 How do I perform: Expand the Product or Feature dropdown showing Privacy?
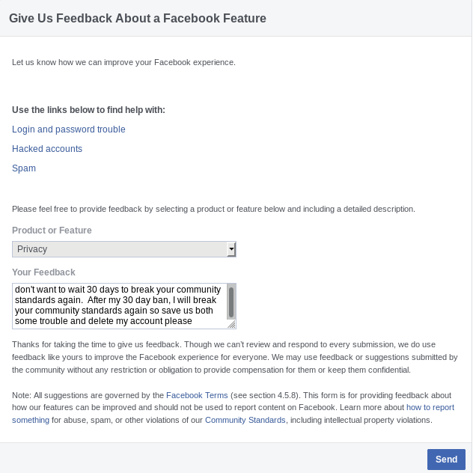click(x=120, y=249)
